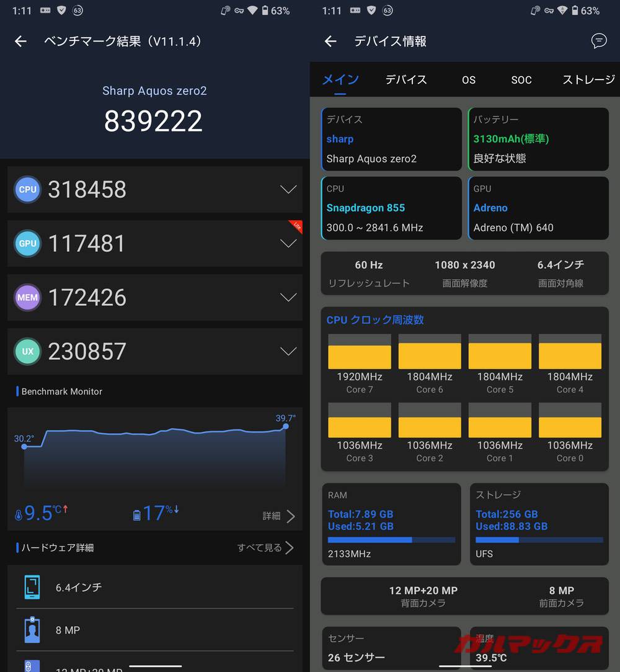Tap the CPU クロック周波数 heading
The width and height of the screenshot is (620, 672).
pos(375,320)
